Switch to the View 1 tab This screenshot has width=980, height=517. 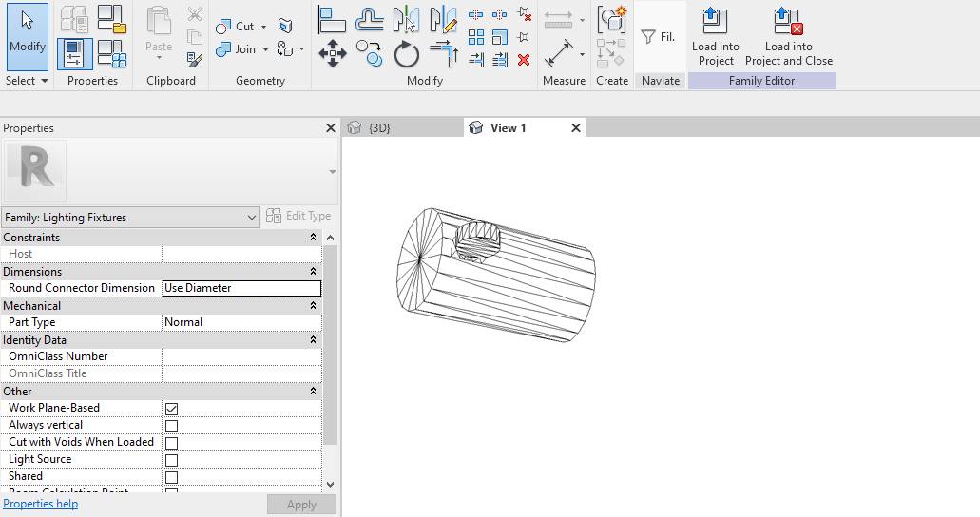pyautogui.click(x=508, y=128)
